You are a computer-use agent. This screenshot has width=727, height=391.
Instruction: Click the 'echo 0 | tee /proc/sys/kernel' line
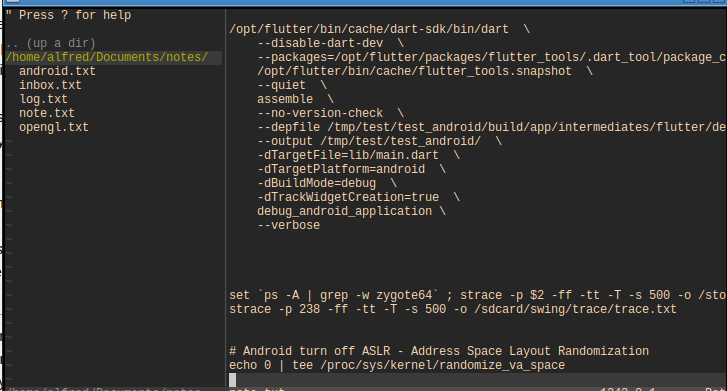coord(397,365)
